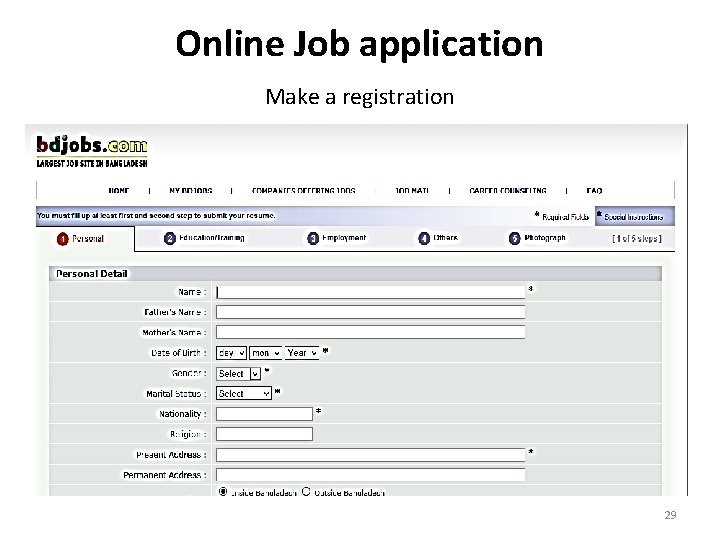Image resolution: width=720 pixels, height=540 pixels.
Task: Focus the Religion input field
Action: tap(264, 434)
